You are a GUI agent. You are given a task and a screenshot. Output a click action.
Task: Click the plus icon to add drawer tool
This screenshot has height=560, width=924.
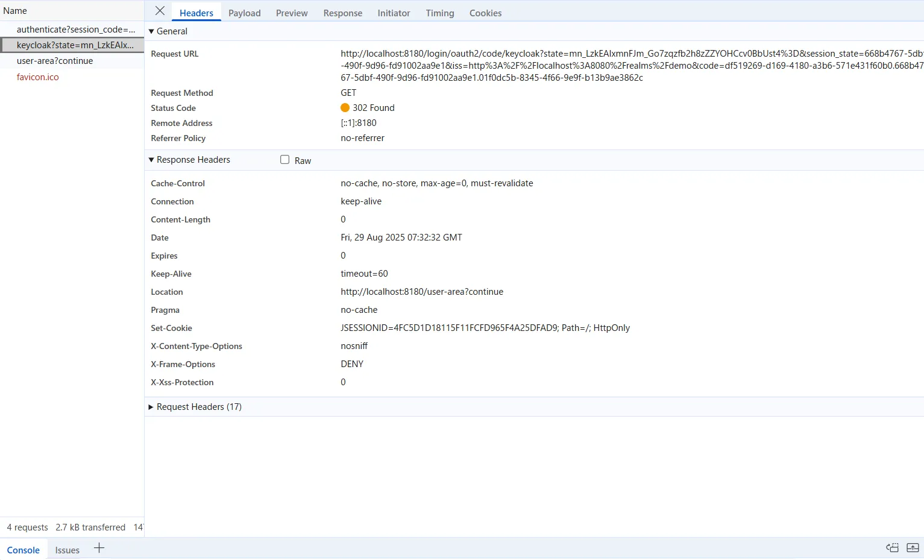[x=99, y=548]
